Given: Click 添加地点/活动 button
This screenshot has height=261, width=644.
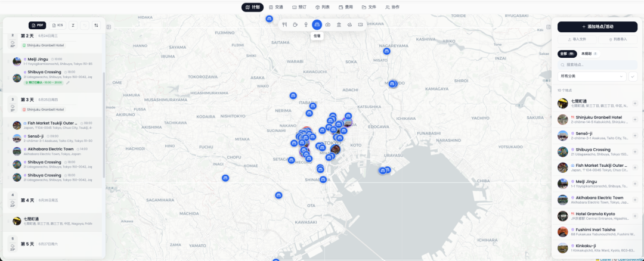Looking at the screenshot, I should tap(597, 27).
